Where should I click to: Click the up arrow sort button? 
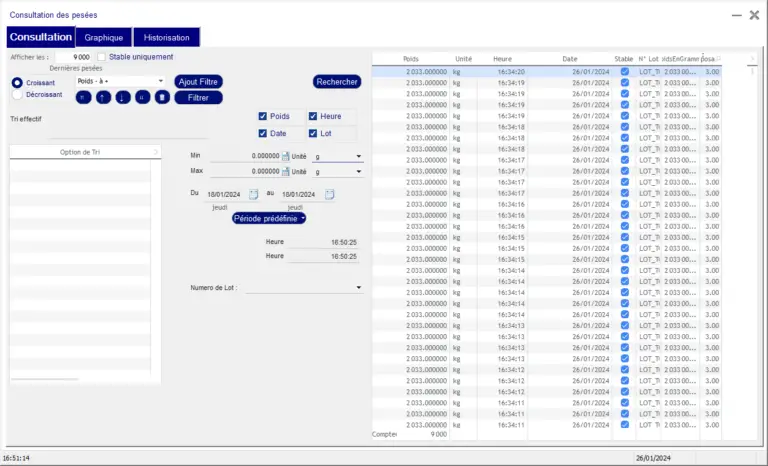coord(103,98)
